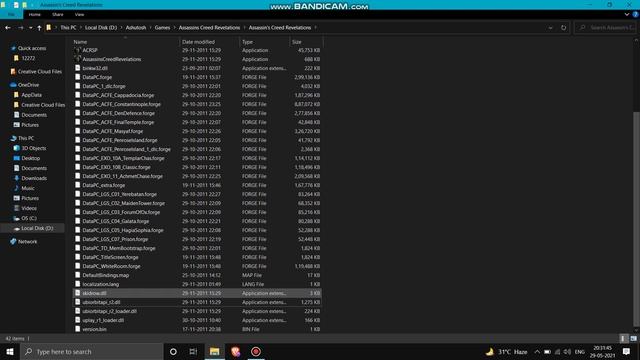Expand the address bar history dropdown

550,28
